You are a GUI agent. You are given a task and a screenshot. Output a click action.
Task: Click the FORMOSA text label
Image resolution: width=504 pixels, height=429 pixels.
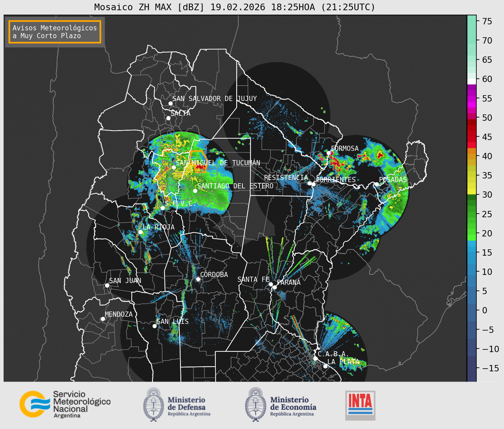pos(345,148)
